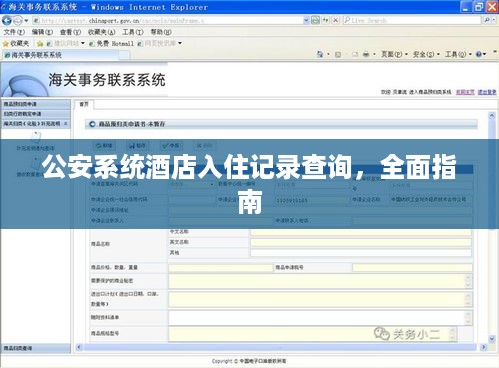
Task: Click the icon beside 商品预归类申请书 header
Action: click(92, 124)
